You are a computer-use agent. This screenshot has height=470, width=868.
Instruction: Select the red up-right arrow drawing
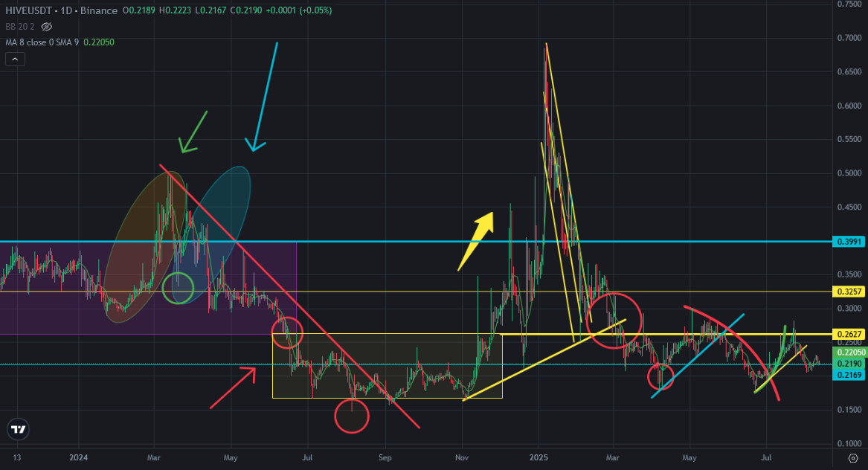[x=233, y=387]
